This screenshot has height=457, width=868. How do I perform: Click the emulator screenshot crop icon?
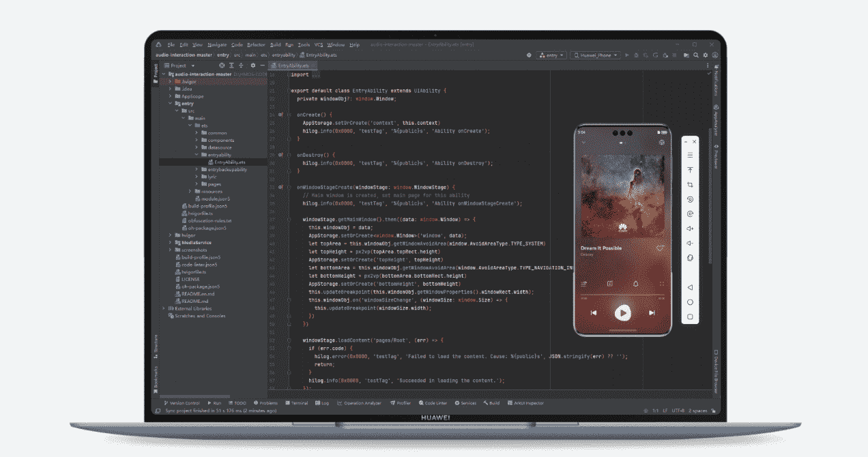point(690,185)
